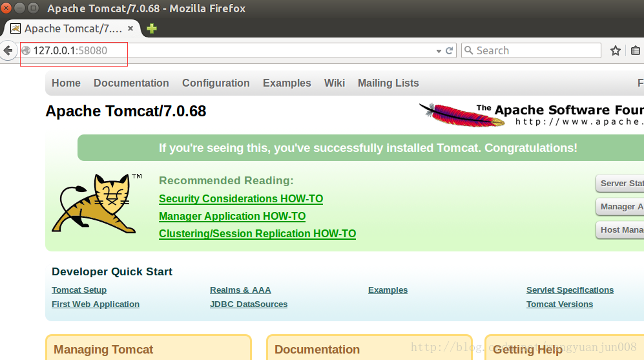Image resolution: width=644 pixels, height=360 pixels.
Task: Open a new tab with the plus icon
Action: (x=152, y=28)
